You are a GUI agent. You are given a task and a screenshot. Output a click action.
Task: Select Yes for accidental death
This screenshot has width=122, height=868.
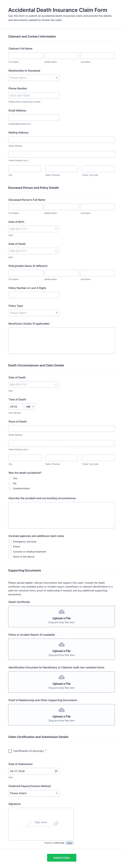click(x=10, y=478)
